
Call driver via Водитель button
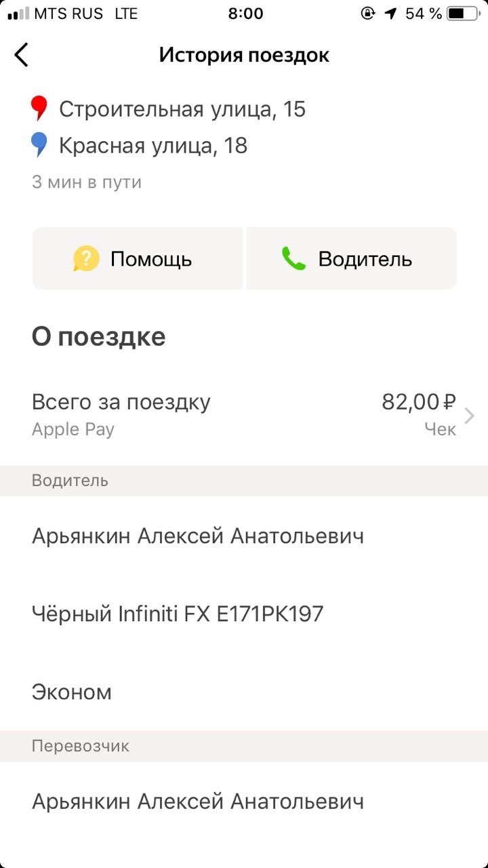click(352, 259)
